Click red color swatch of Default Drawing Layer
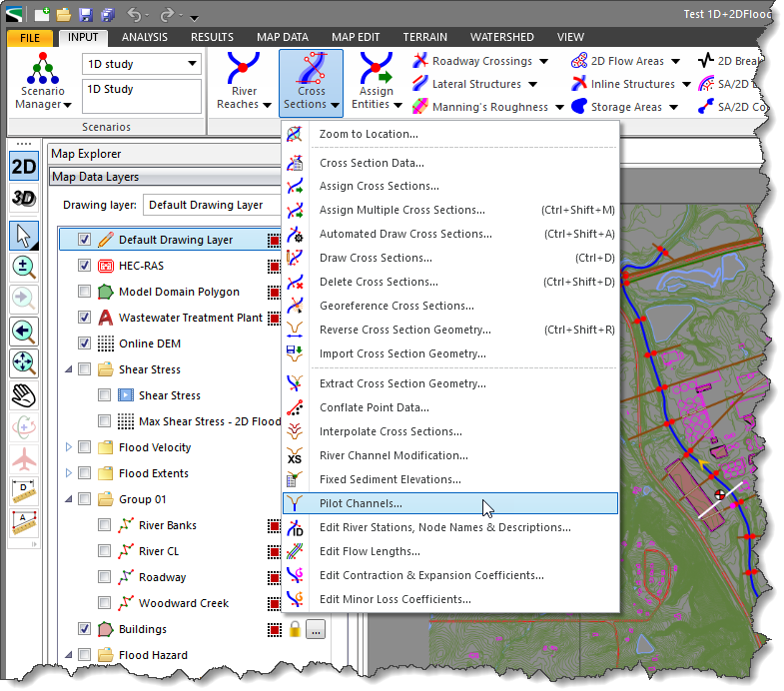Image resolution: width=784 pixels, height=691 pixels. pyautogui.click(x=274, y=240)
